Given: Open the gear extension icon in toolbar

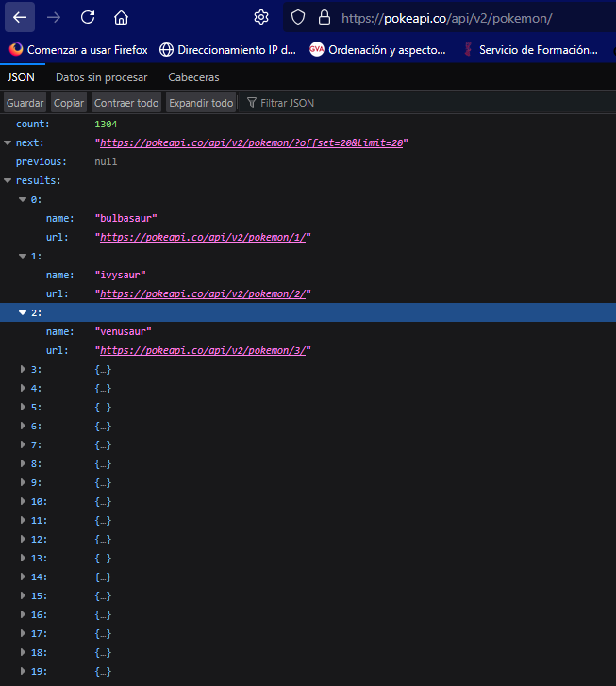Looking at the screenshot, I should tap(261, 18).
